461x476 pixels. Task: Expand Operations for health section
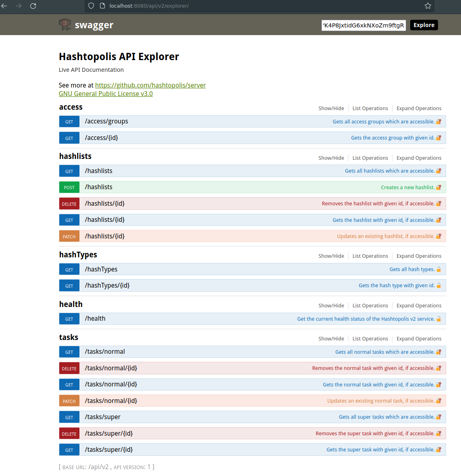[x=419, y=305]
